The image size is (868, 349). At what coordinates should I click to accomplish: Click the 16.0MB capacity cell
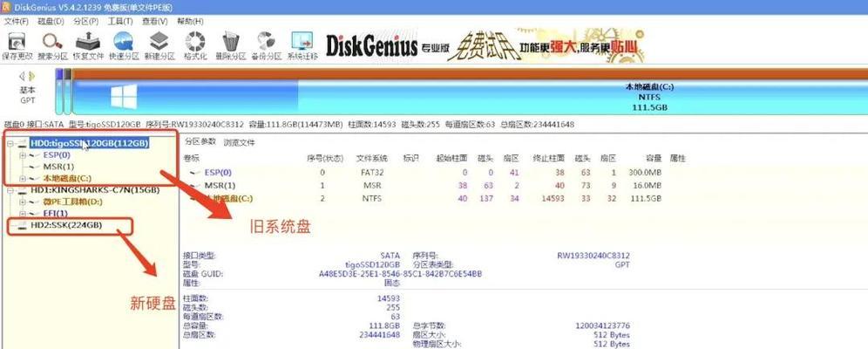click(x=648, y=185)
